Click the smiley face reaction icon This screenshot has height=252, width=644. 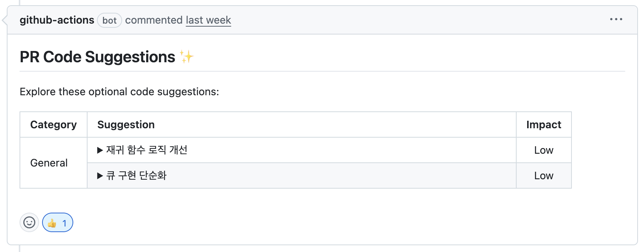[29, 222]
